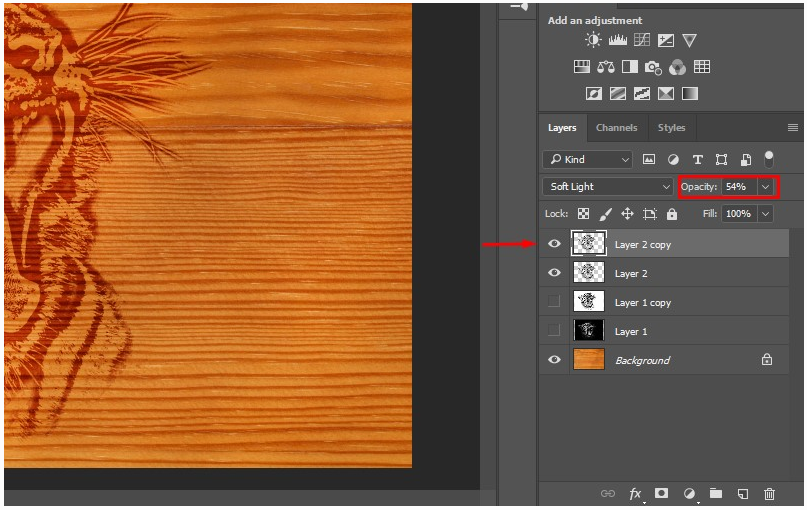Filter layers by smart objects

[745, 160]
